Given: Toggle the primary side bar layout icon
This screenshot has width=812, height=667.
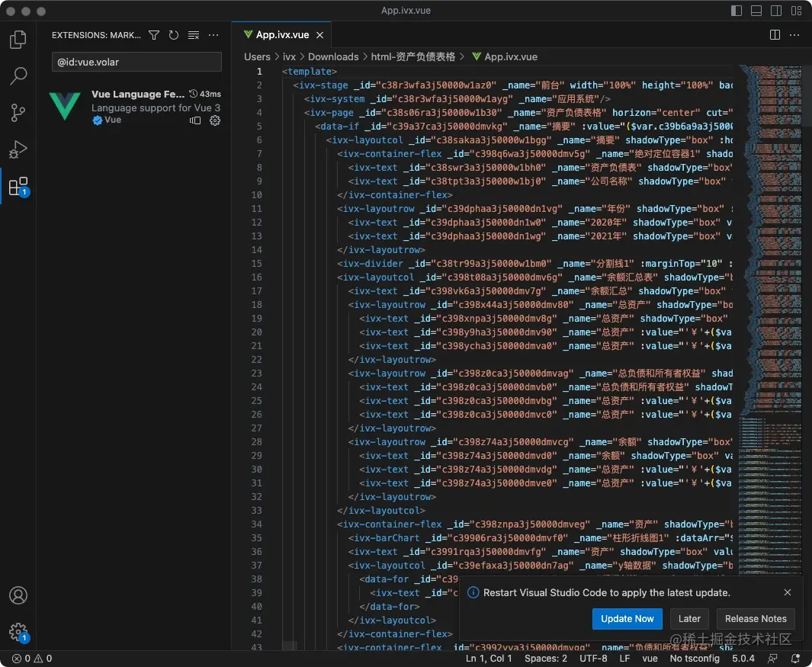Looking at the screenshot, I should 737,11.
